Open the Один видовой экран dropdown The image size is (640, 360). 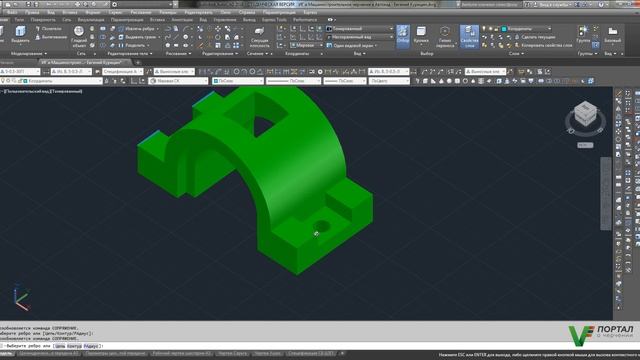click(x=352, y=46)
